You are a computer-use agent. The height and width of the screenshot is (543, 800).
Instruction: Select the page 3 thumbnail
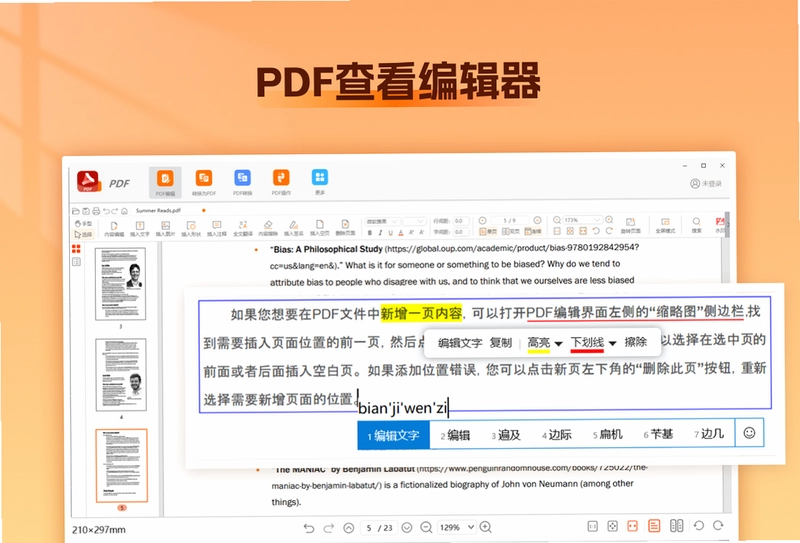pyautogui.click(x=120, y=284)
